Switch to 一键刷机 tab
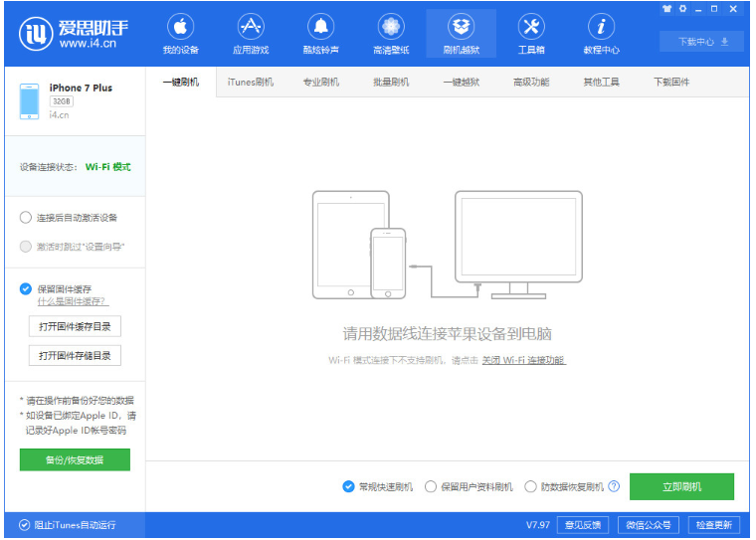 (x=181, y=82)
